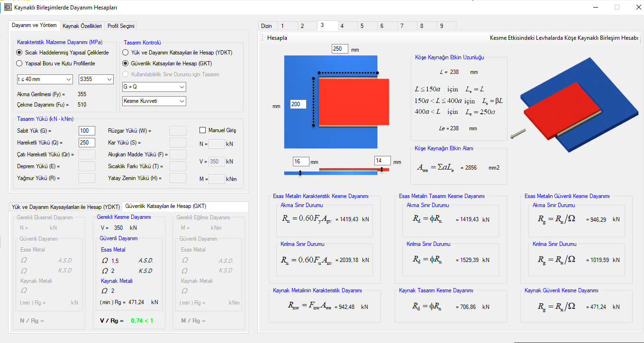This screenshot has width=644, height=343.
Task: Click the 14 mm thickness field
Action: point(382,161)
